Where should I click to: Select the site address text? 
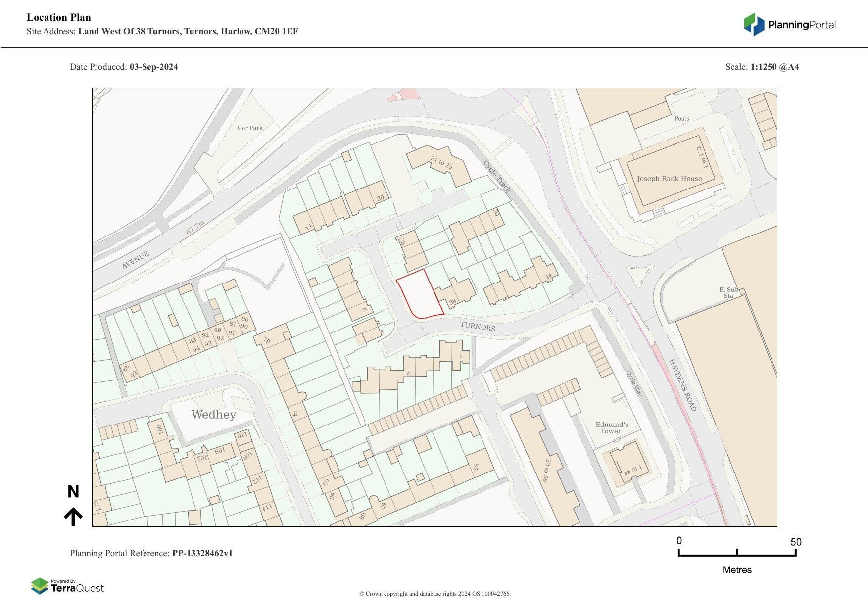click(188, 31)
